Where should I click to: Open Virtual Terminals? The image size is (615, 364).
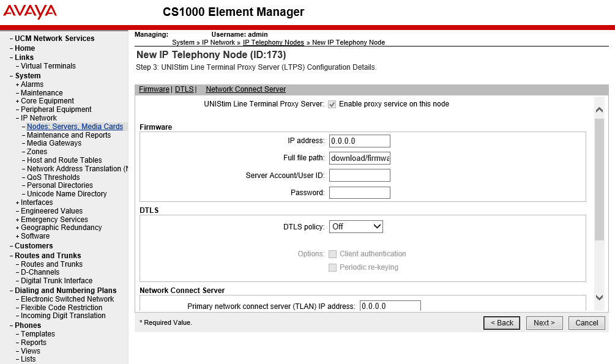[48, 66]
